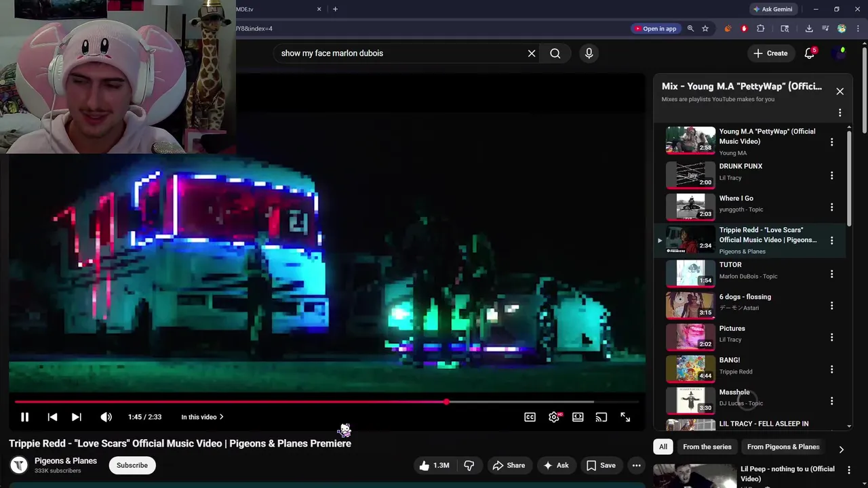Save the video to a playlist
Screen dimensions: 868x488
point(601,465)
